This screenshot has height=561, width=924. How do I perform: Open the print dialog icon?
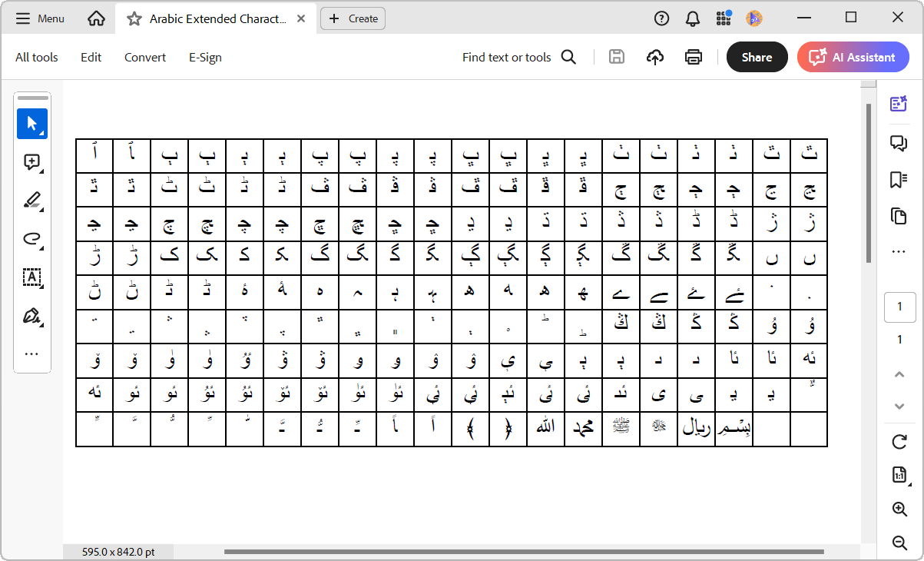pyautogui.click(x=694, y=57)
